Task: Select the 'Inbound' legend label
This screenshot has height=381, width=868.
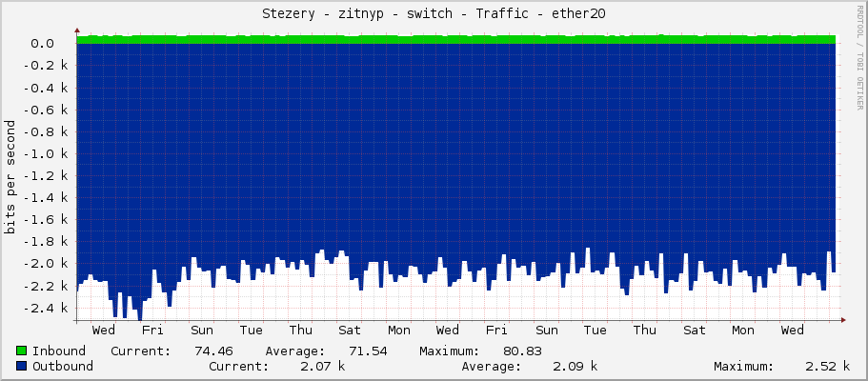Action: tap(59, 351)
